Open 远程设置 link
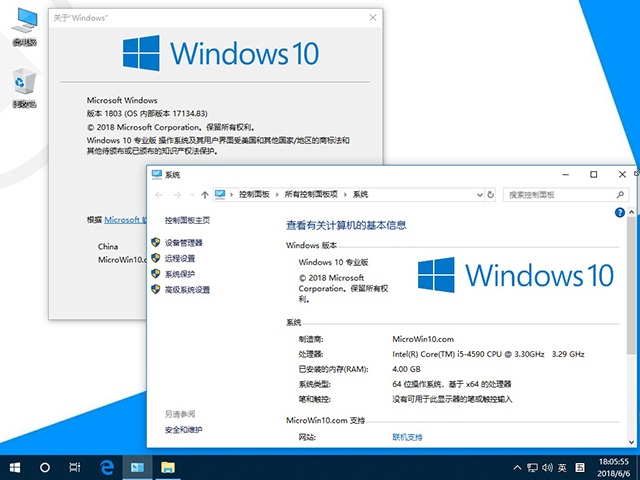The image size is (640, 480). (x=180, y=258)
